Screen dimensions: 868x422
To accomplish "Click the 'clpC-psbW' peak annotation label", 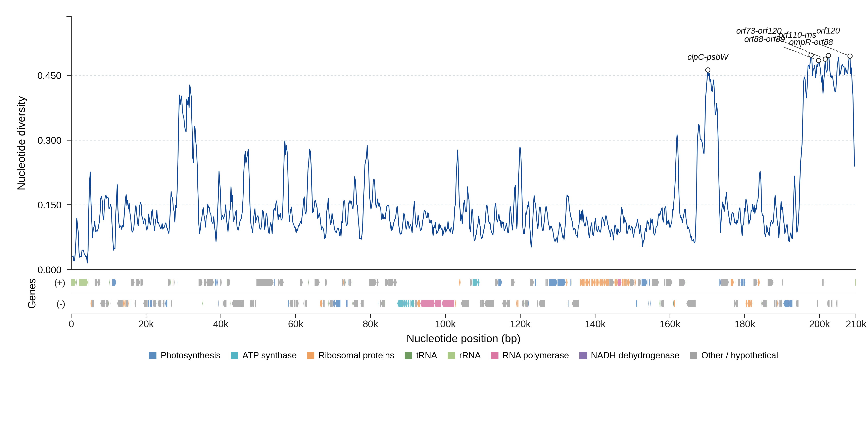I will [x=708, y=57].
